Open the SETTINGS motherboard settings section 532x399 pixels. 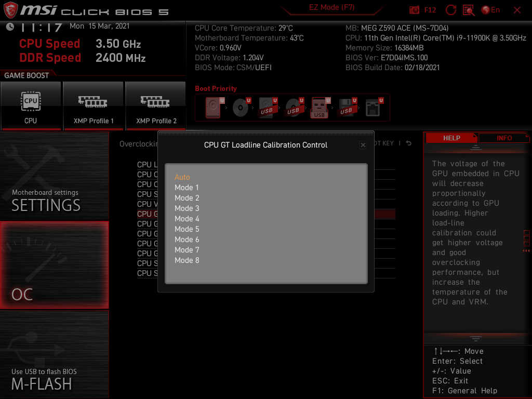pyautogui.click(x=54, y=176)
